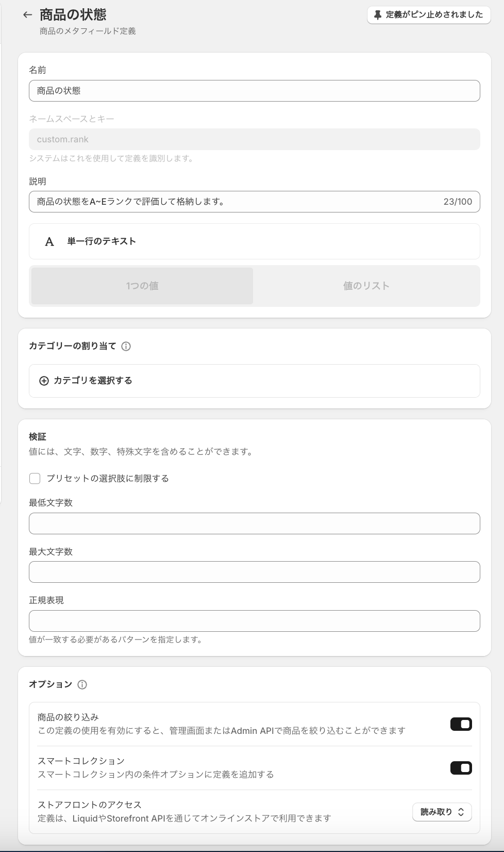Viewport: 504px width, 852px height.
Task: Check プリセットの選択肢に制限する checkbox
Action: tap(35, 479)
